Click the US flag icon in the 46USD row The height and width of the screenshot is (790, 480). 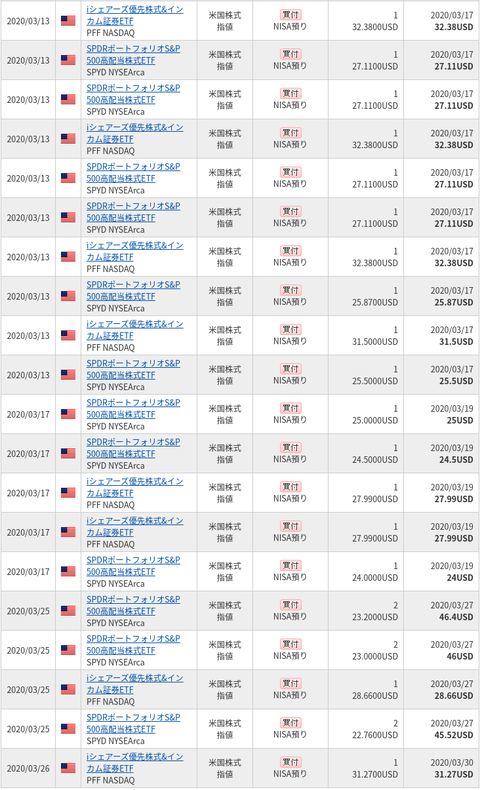point(68,649)
